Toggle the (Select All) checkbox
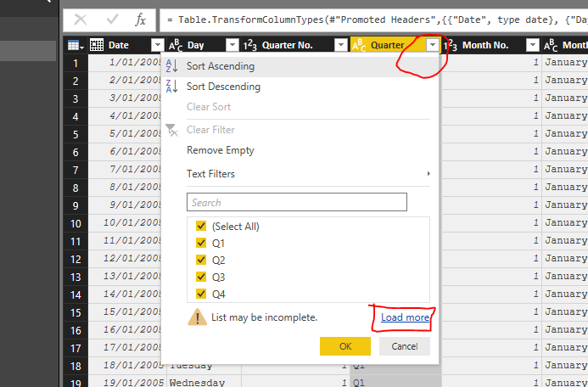The width and height of the screenshot is (588, 387). 201,226
